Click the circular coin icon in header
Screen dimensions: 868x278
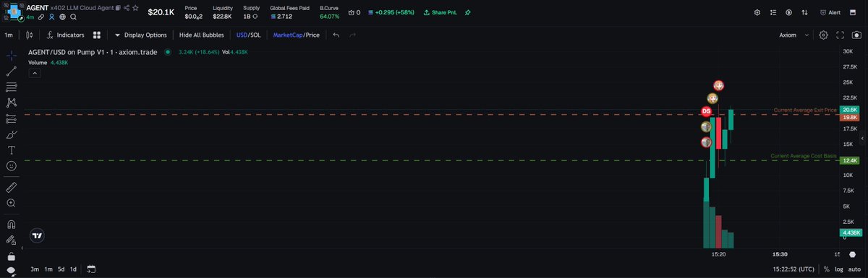coord(788,12)
